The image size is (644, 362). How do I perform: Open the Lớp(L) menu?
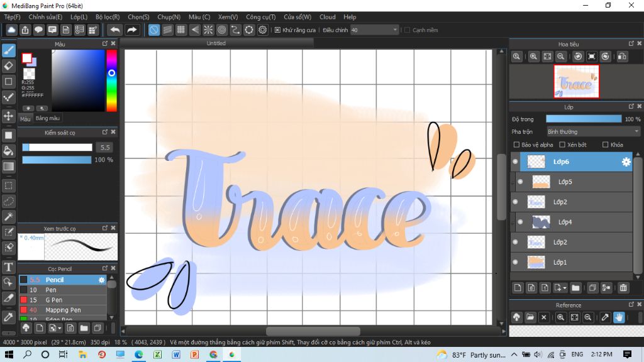[79, 17]
